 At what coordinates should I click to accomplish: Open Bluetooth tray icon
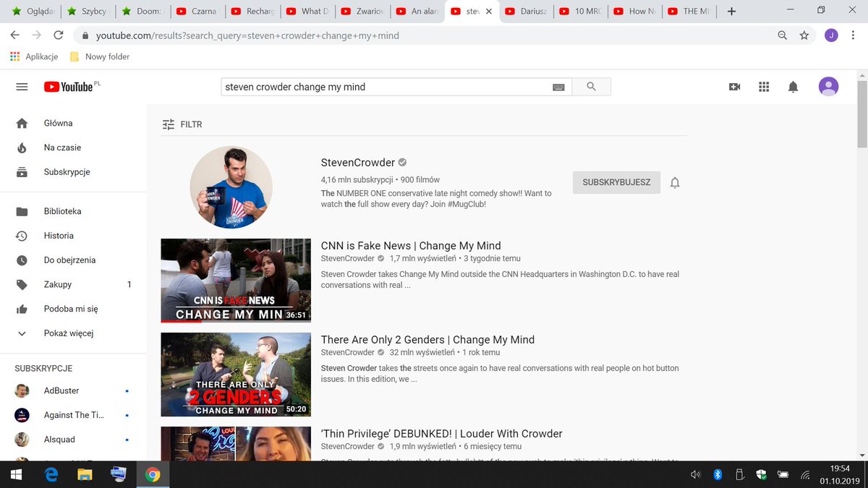(x=718, y=474)
